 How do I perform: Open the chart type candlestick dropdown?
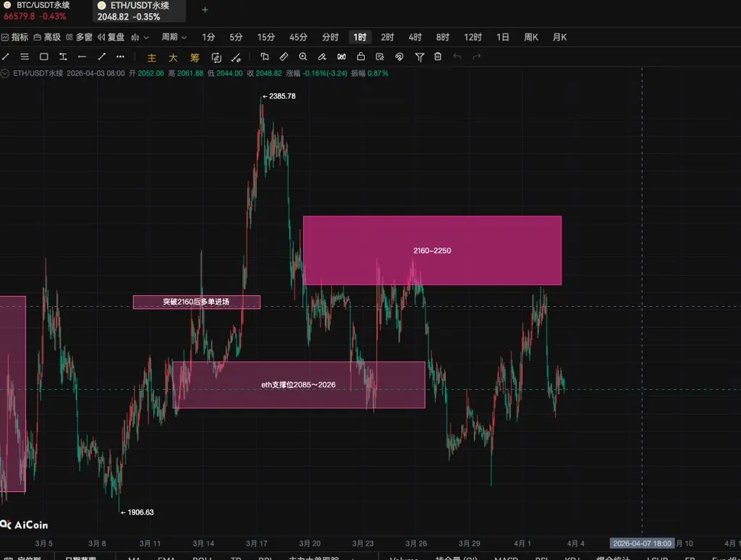point(140,38)
